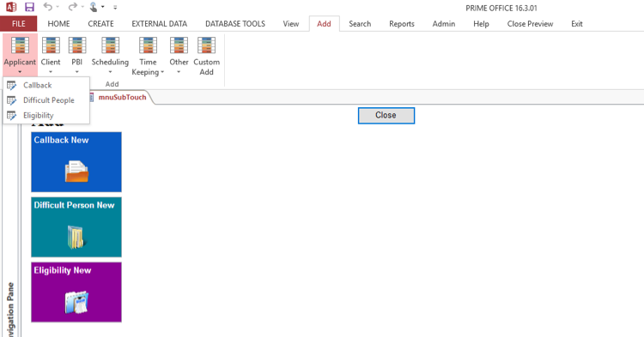Click the Exit ribbon tab
644x337 pixels.
pos(577,24)
